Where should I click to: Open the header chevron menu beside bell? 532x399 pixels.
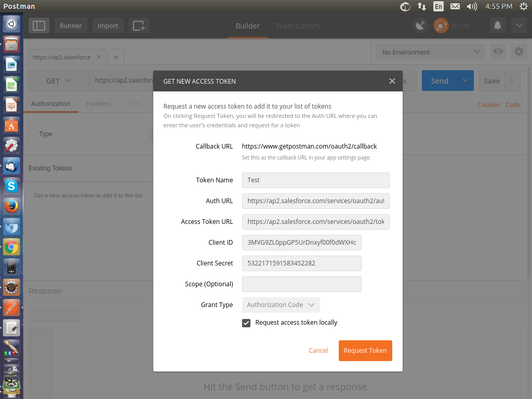point(519,26)
